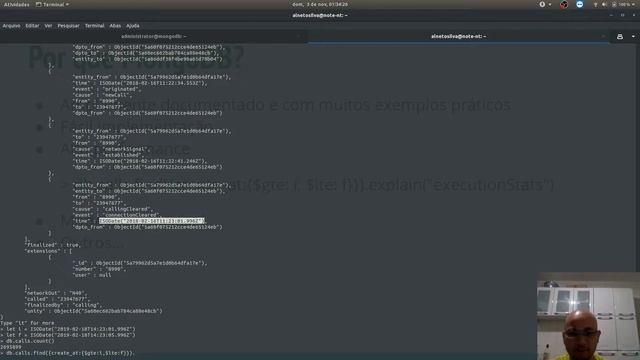Click the round white indicator icon in the tray
Viewport: 640px width, 360px height.
pos(542,4)
